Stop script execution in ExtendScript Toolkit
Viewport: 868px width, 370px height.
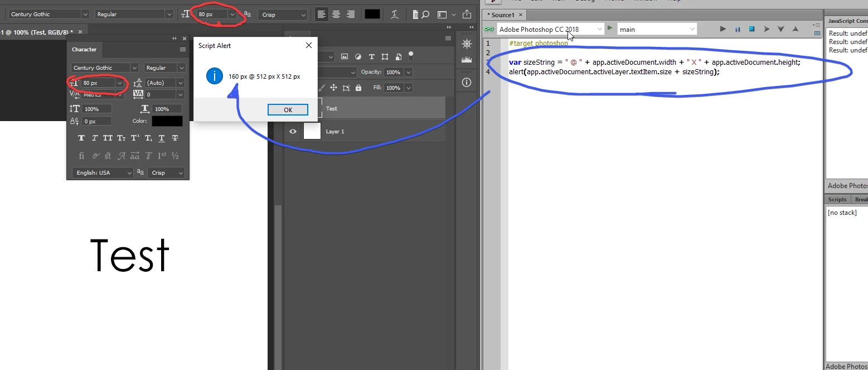pyautogui.click(x=751, y=29)
